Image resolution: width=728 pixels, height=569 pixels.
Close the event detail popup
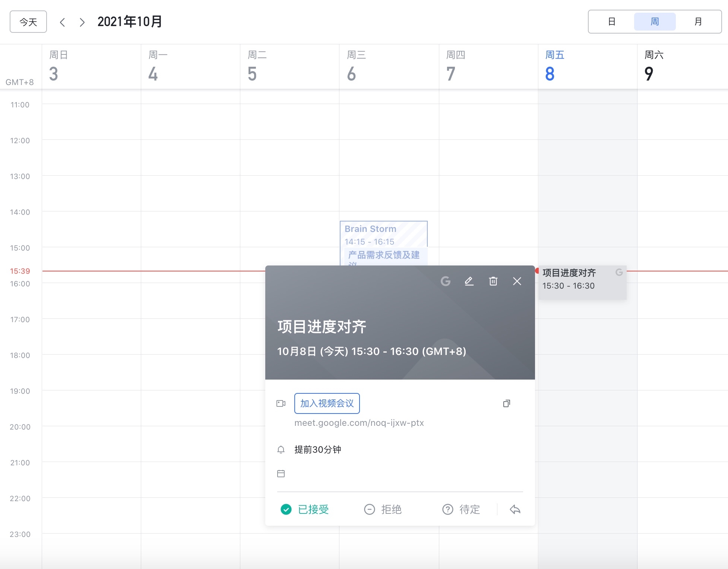517,281
